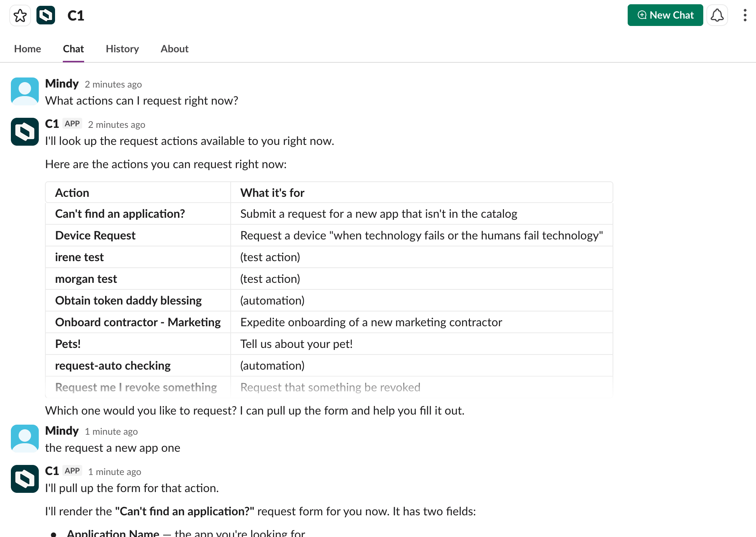
Task: Click 'Expedite onboarding of a new marketing contractor'
Action: coord(371,322)
